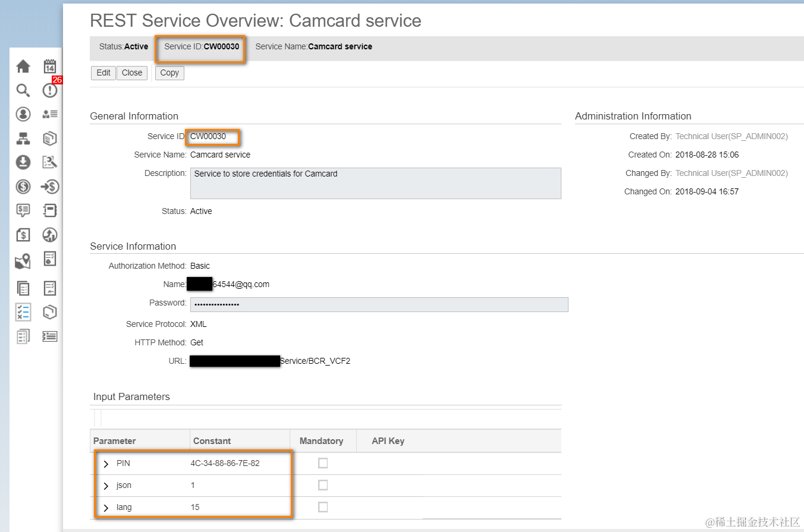This screenshot has width=804, height=532.
Task: Open the circular growth chart arrow icon
Action: 50,235
